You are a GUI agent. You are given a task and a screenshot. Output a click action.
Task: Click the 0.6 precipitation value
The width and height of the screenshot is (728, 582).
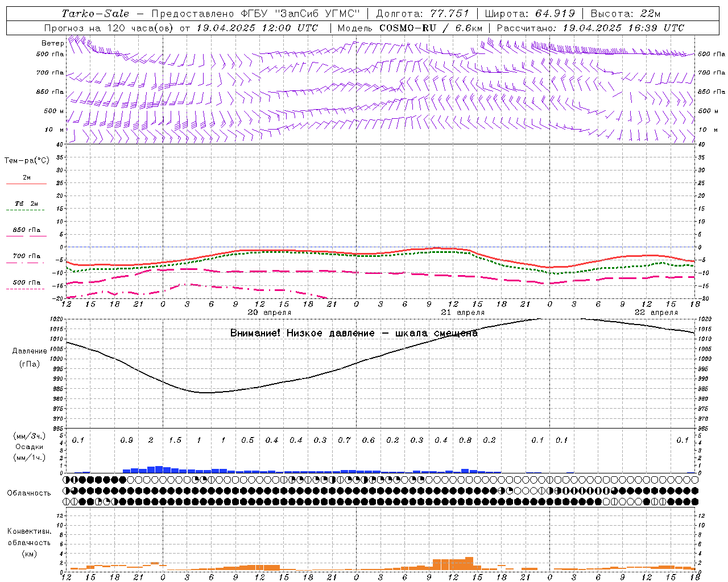[x=369, y=440]
